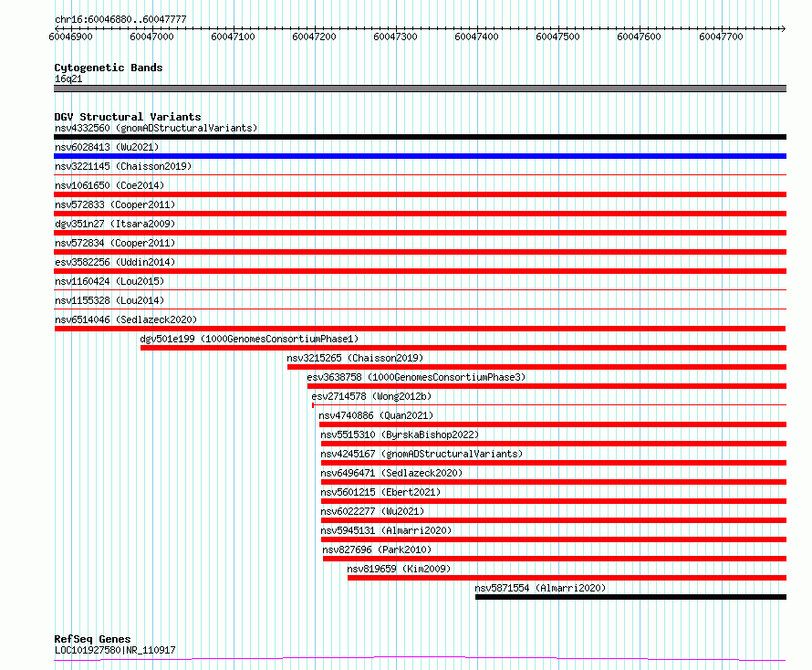Screen dimensions: 812x670
Task: Open nsv4245167 gnomADStructuralVariants entry
Action: pyautogui.click(x=422, y=454)
